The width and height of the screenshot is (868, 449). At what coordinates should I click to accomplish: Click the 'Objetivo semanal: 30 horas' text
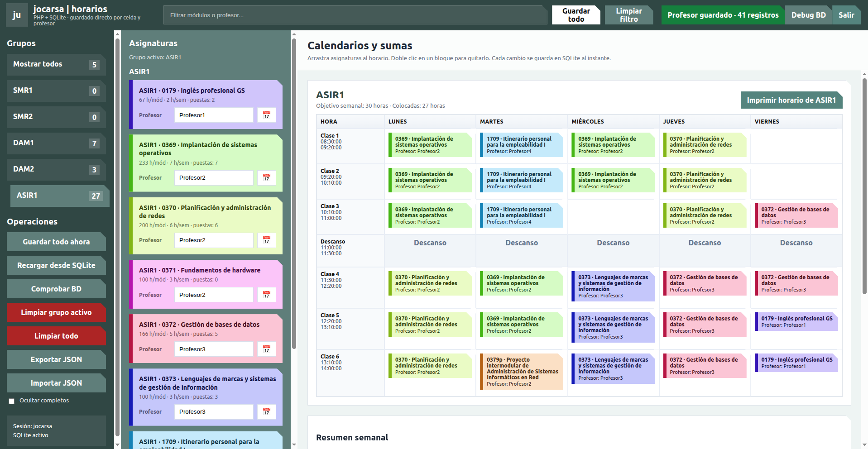[x=352, y=106]
